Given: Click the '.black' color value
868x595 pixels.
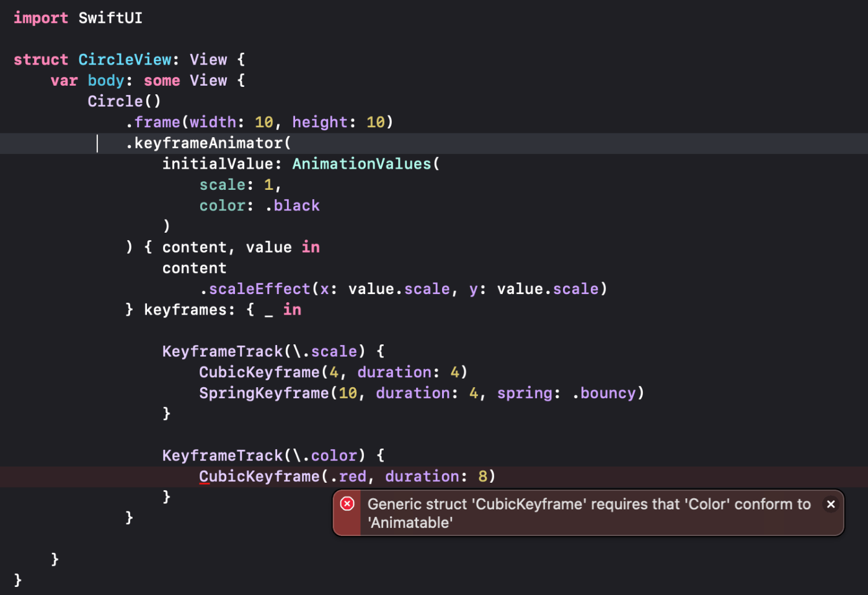Looking at the screenshot, I should pos(292,205).
